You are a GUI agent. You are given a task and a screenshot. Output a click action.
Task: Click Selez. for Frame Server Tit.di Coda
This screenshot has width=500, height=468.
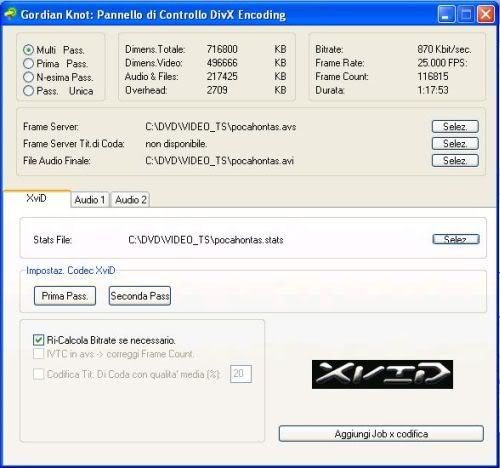(455, 144)
